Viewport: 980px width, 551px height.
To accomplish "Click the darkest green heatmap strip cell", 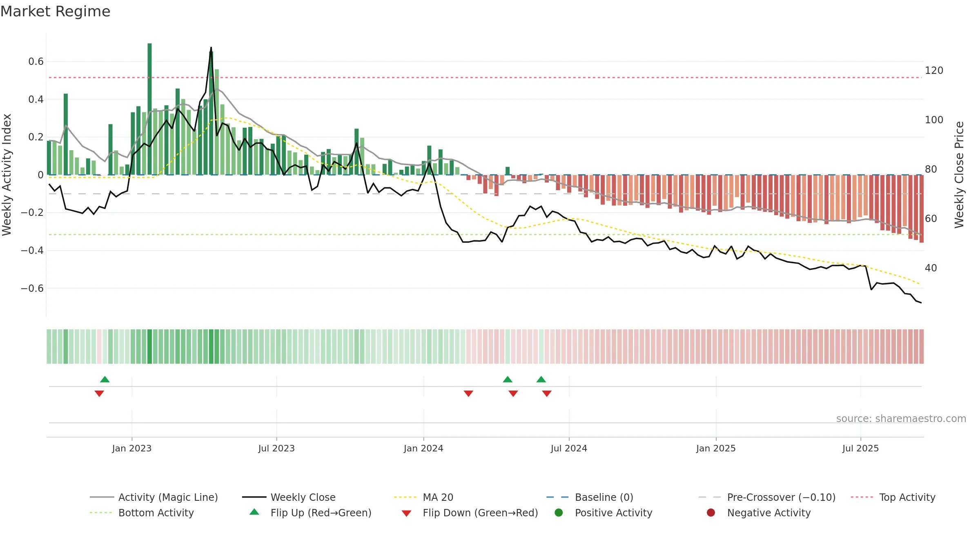I will 149,347.
